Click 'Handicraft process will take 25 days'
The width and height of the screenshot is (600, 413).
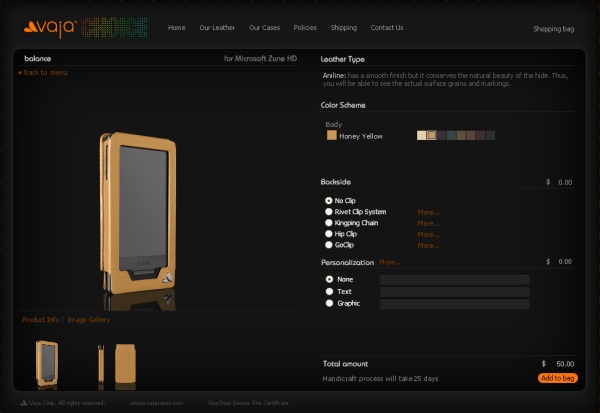coord(380,379)
